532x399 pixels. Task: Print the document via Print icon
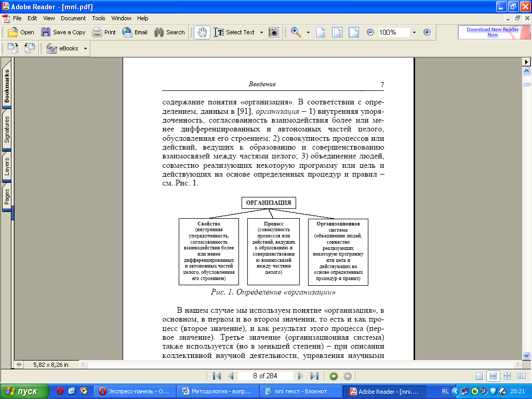coord(97,32)
